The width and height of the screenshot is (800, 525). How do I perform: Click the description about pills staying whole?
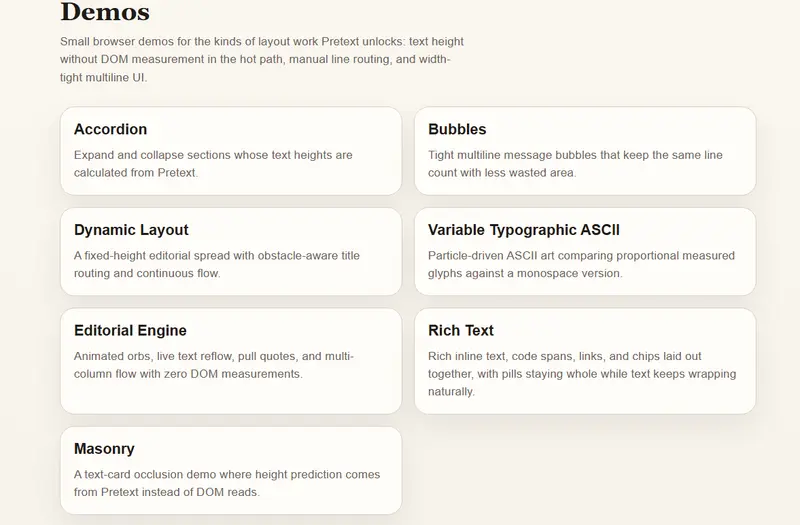pyautogui.click(x=581, y=374)
